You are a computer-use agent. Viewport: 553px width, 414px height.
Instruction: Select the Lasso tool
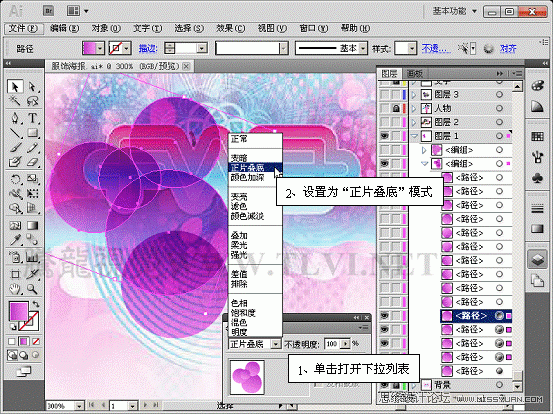tap(32, 101)
